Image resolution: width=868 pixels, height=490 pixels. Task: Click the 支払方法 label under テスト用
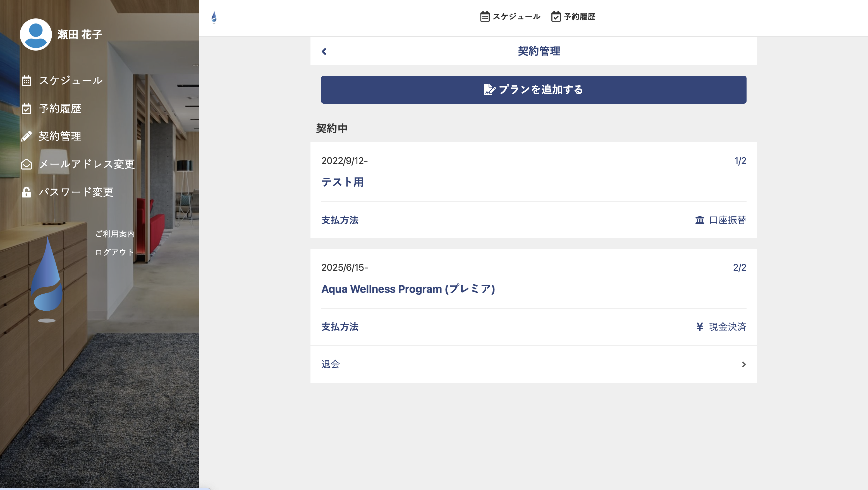[340, 220]
